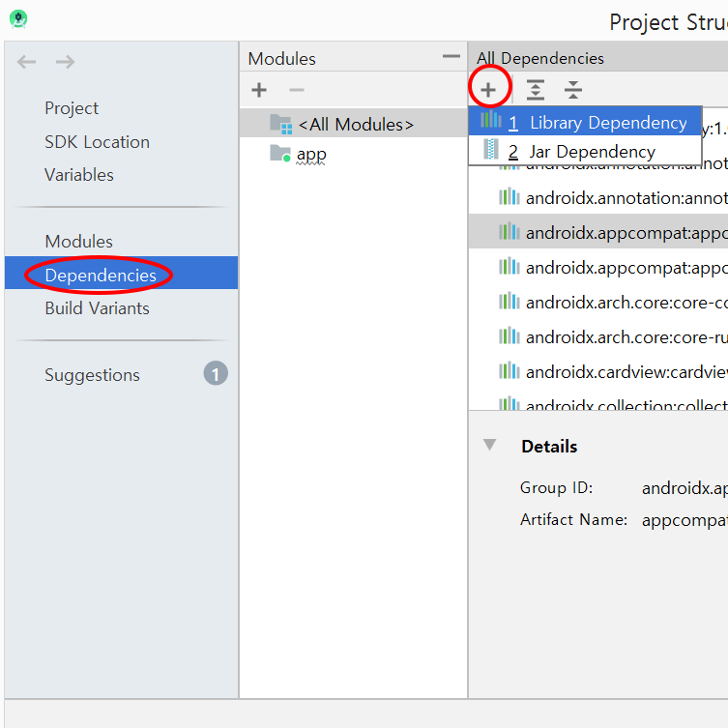Click the Jar Dependency archive icon
This screenshot has height=728, width=728.
coord(491,149)
